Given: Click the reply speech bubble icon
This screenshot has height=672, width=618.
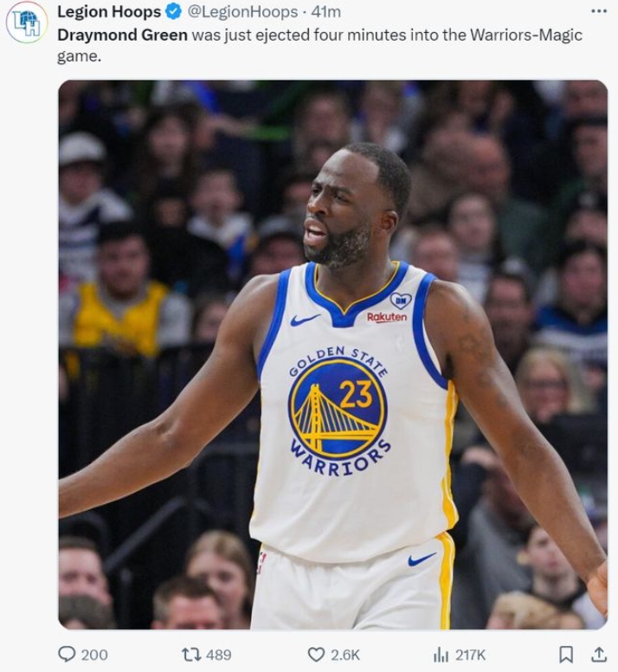Looking at the screenshot, I should pos(67,654).
